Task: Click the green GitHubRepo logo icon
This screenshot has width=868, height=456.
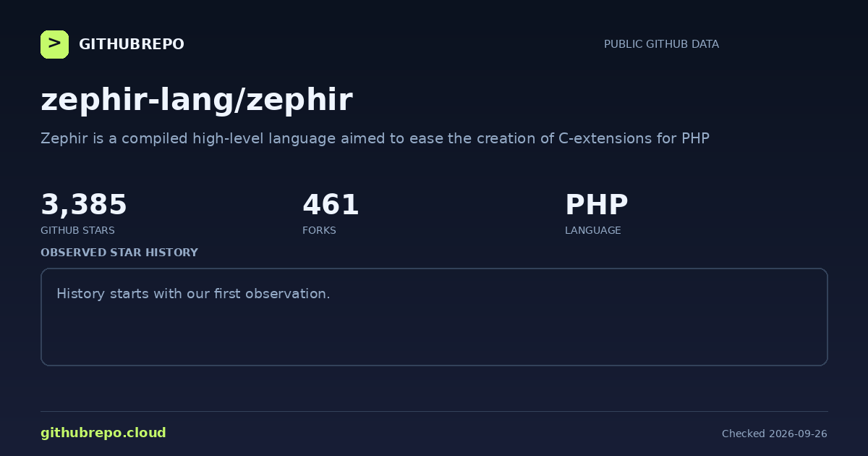Action: (54, 44)
